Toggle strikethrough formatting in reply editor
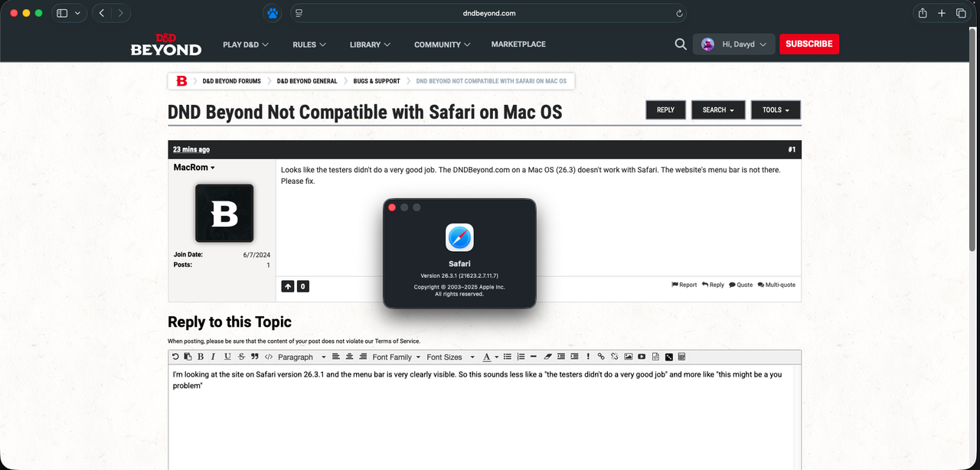This screenshot has width=980, height=470. pyautogui.click(x=241, y=357)
